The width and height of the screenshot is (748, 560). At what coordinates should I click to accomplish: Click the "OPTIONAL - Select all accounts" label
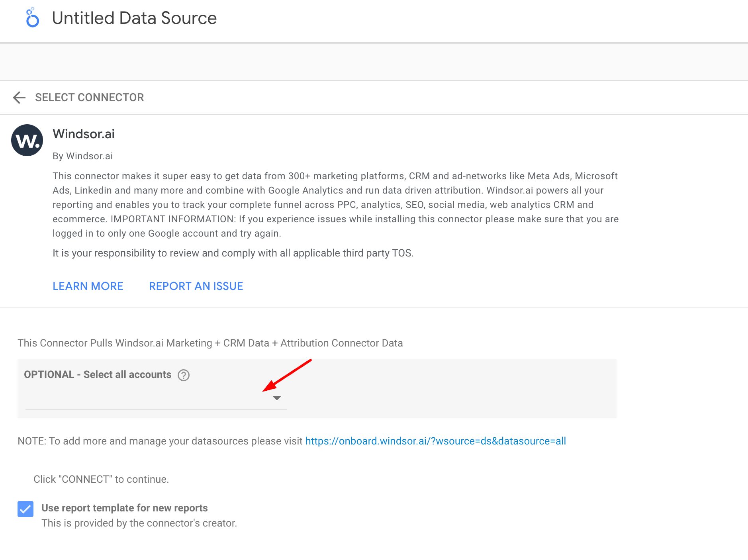(98, 374)
